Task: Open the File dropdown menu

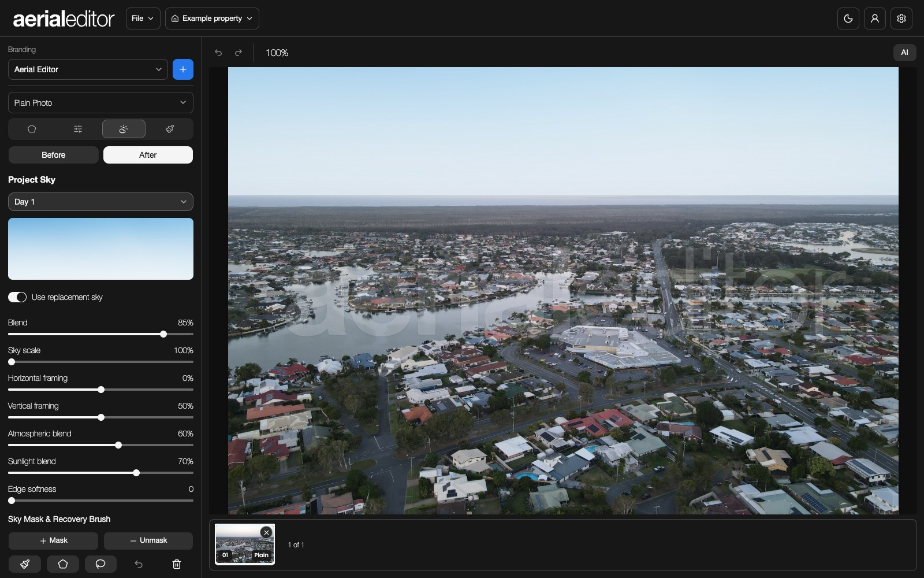Action: (x=143, y=18)
